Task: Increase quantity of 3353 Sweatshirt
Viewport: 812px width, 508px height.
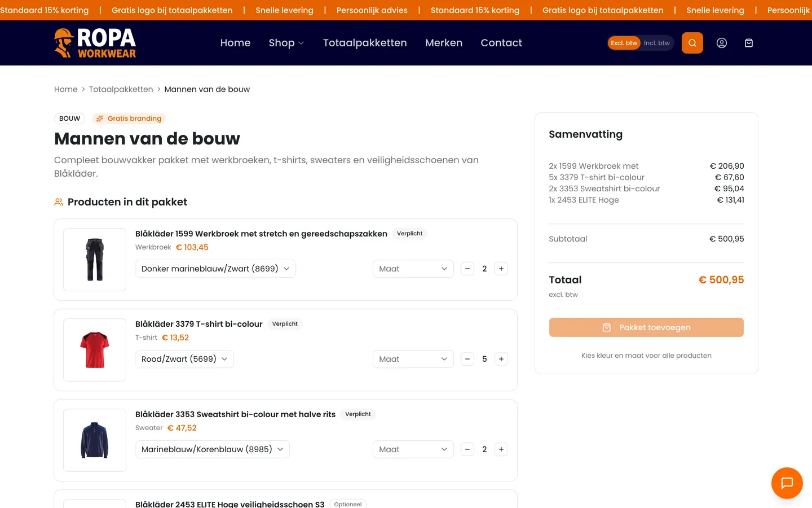Action: [501, 449]
